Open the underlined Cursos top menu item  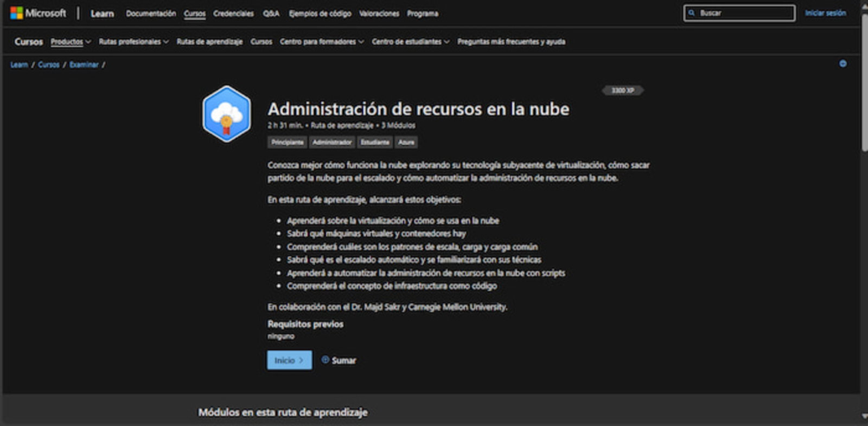tap(195, 14)
